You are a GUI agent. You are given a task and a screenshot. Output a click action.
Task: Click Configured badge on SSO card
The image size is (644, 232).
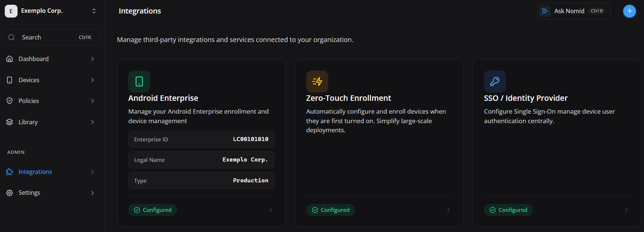[x=508, y=210]
